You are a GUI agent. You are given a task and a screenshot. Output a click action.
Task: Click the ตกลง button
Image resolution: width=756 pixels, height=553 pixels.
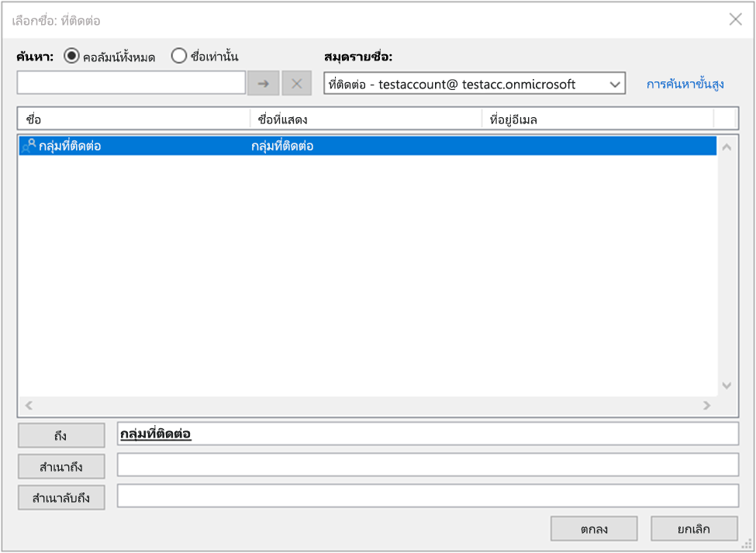point(594,529)
